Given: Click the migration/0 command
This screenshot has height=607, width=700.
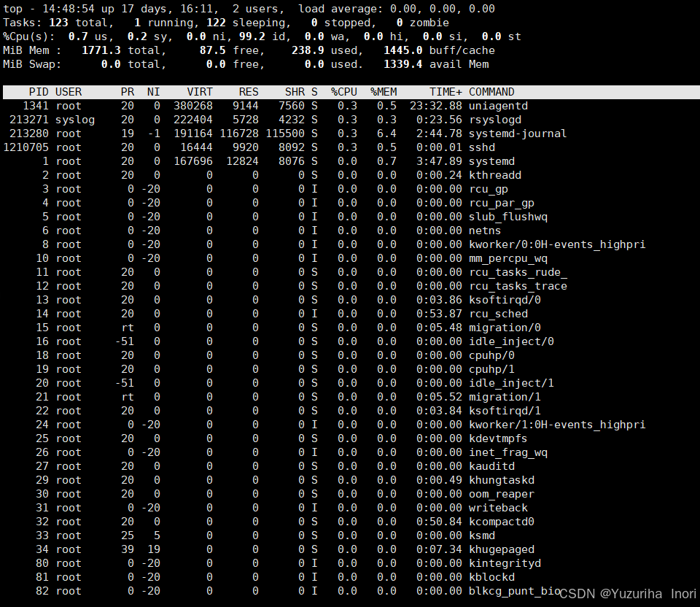Looking at the screenshot, I should coord(505,328).
